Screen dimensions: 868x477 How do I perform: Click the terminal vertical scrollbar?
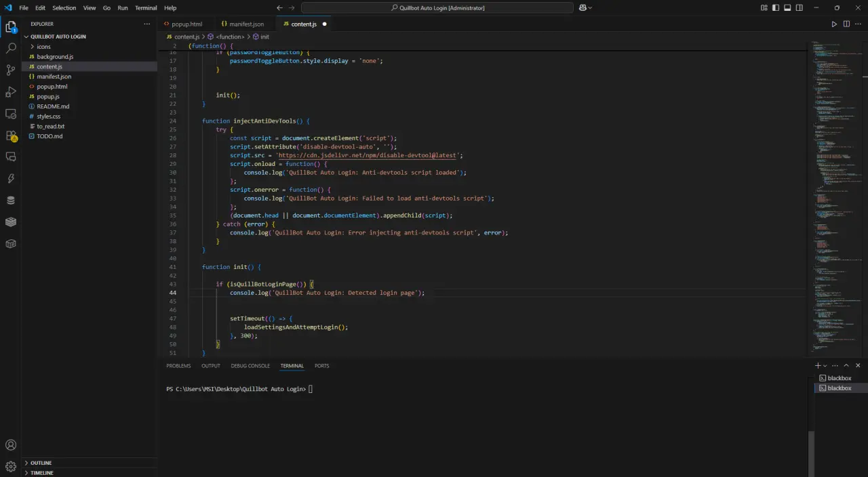point(811,453)
